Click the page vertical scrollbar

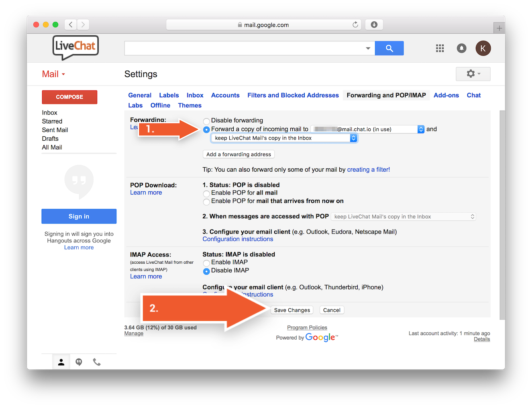click(x=502, y=215)
